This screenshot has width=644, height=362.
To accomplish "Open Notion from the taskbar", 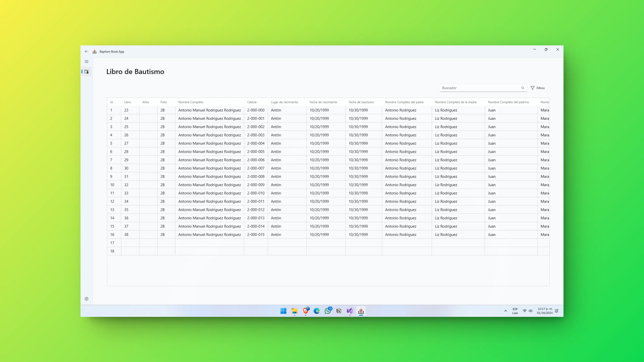I will pyautogui.click(x=339, y=311).
